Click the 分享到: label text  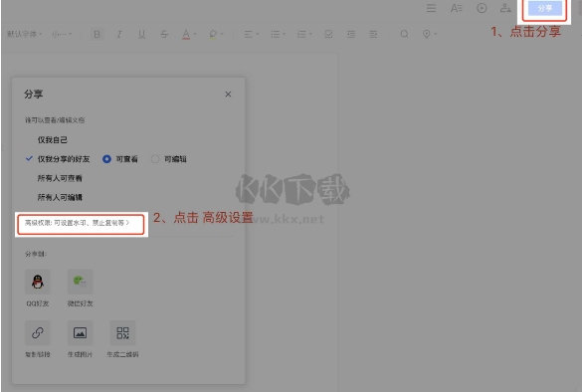[36, 254]
